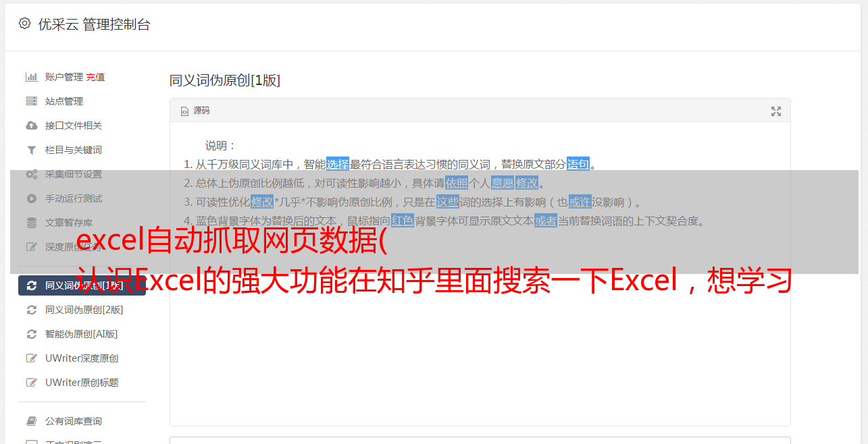Click the expand fullscreen icon in editor panel
The height and width of the screenshot is (444, 868).
coord(776,111)
